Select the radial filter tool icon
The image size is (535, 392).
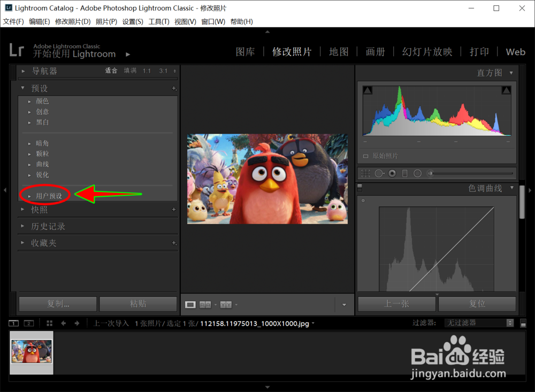417,173
